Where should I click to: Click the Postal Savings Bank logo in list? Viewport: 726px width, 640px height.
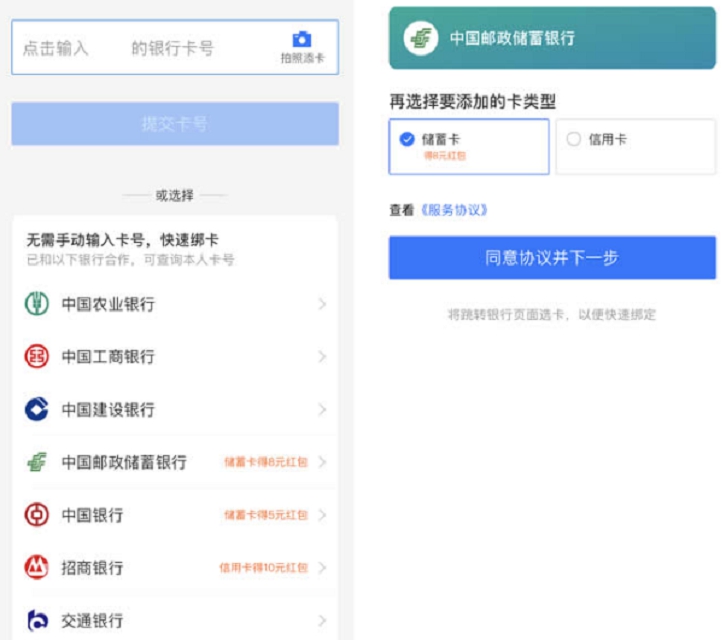click(37, 462)
